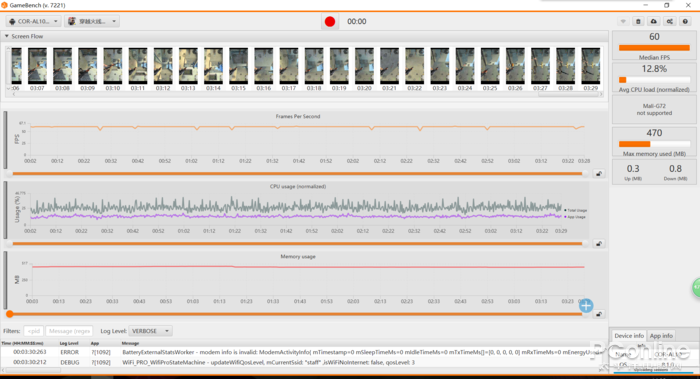Open the COR-AL10 device dropdown
This screenshot has height=379, width=700.
33,21
